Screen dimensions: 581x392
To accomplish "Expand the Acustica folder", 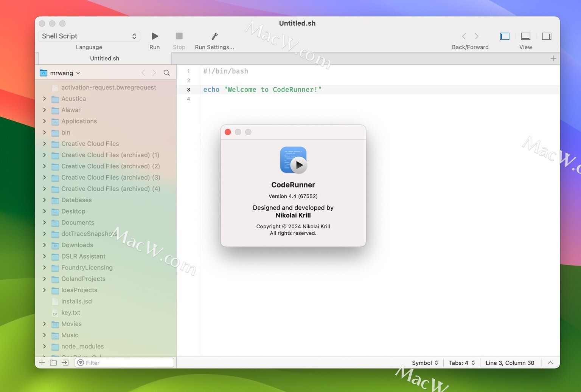I will [x=45, y=99].
